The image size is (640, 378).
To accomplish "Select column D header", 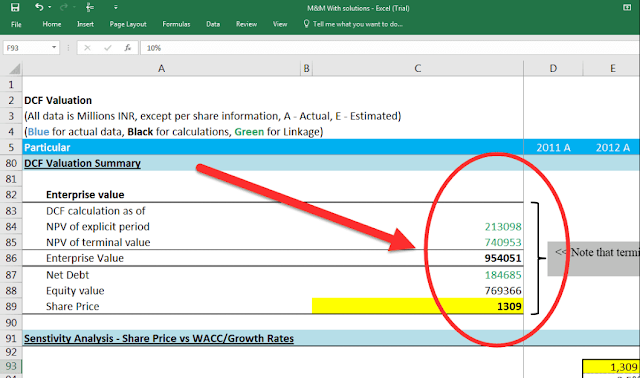I will click(553, 68).
